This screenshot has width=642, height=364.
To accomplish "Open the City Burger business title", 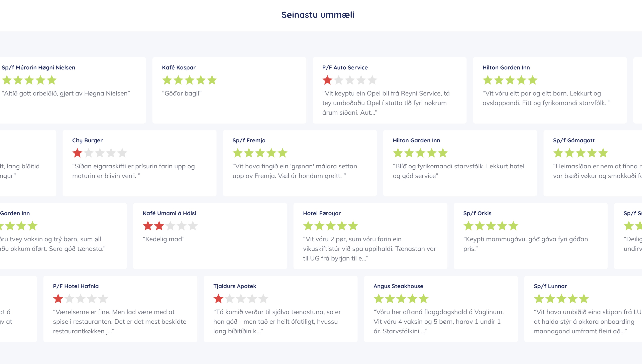I will point(87,141).
